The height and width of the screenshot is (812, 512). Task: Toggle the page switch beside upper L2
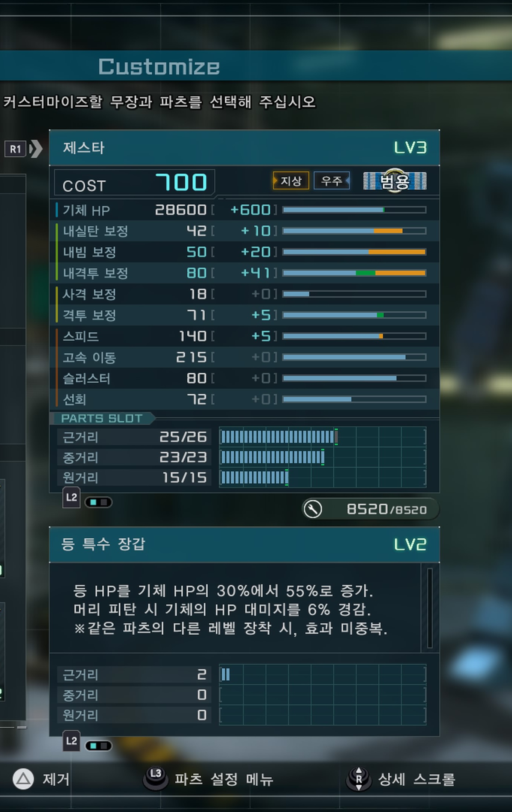(99, 502)
